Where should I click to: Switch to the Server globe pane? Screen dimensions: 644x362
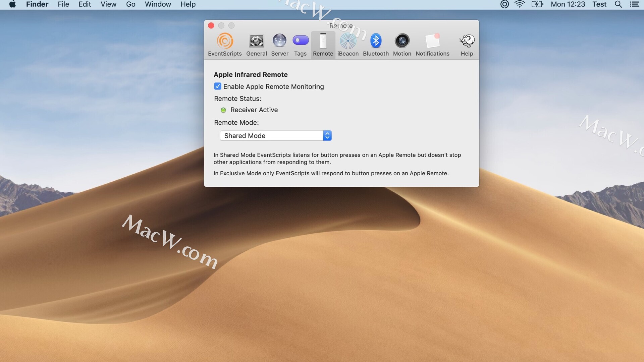click(x=280, y=45)
